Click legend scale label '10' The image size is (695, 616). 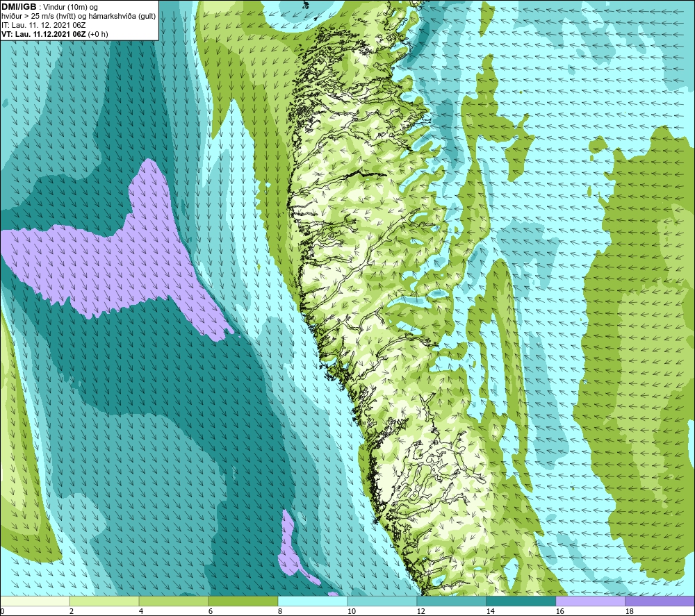tap(352, 612)
